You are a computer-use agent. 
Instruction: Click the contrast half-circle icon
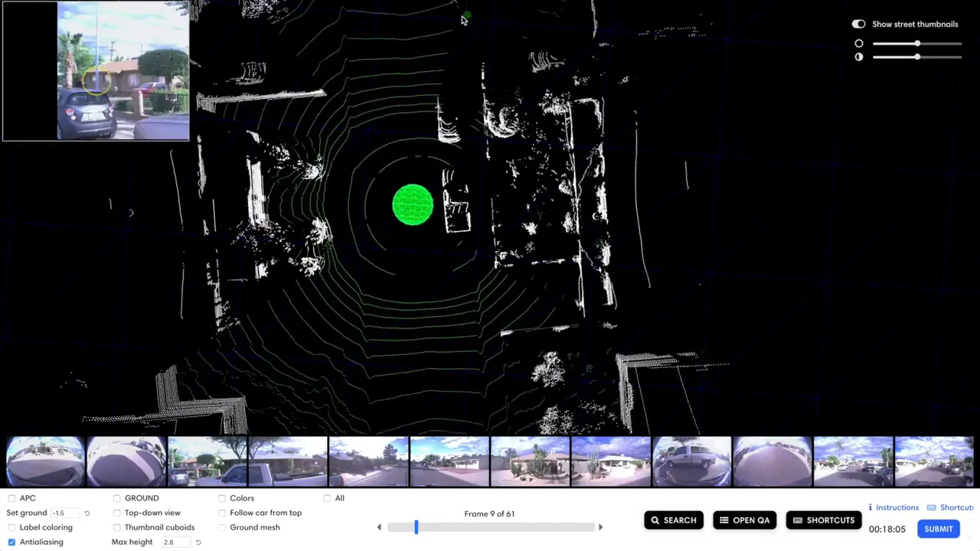[x=859, y=57]
